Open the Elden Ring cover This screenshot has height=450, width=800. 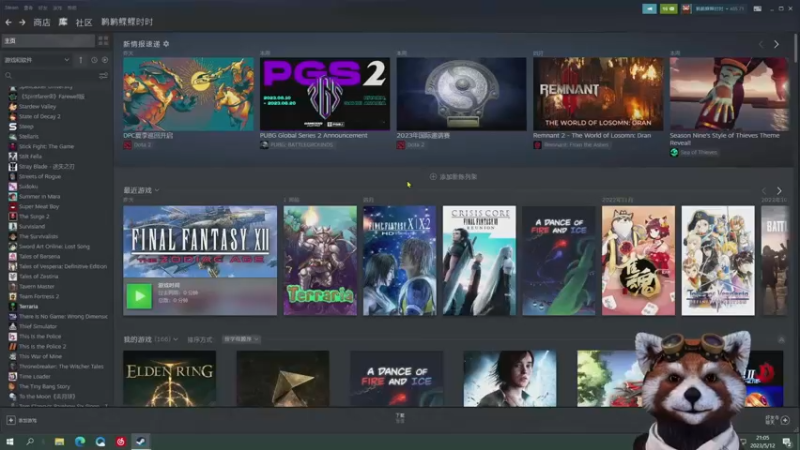(x=169, y=379)
